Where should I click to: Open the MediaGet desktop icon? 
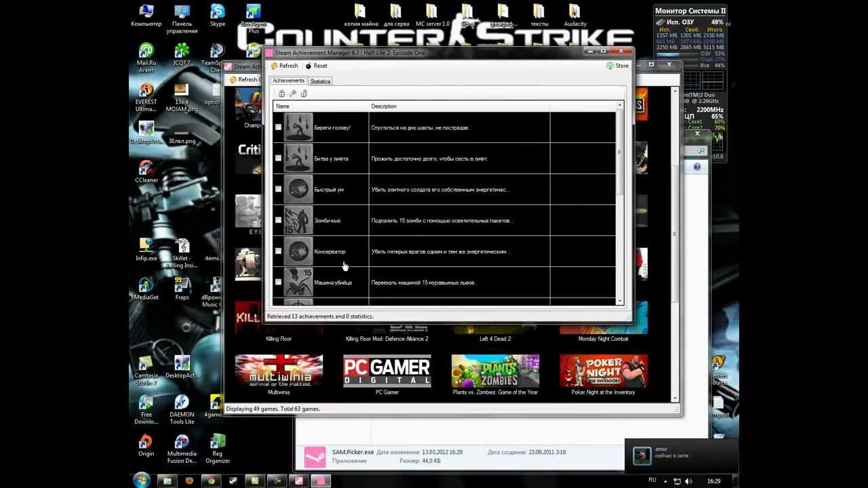[x=146, y=289]
